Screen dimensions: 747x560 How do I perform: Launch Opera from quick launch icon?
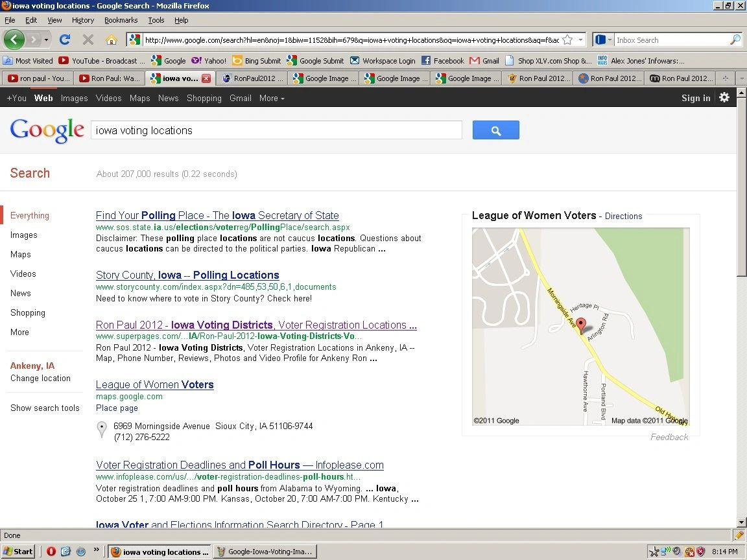tap(51, 552)
